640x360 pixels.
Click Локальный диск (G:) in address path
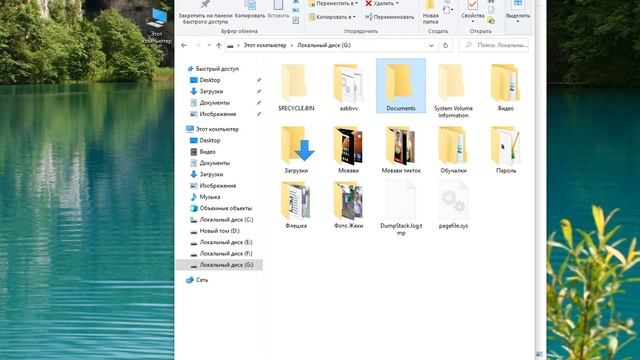[324, 45]
